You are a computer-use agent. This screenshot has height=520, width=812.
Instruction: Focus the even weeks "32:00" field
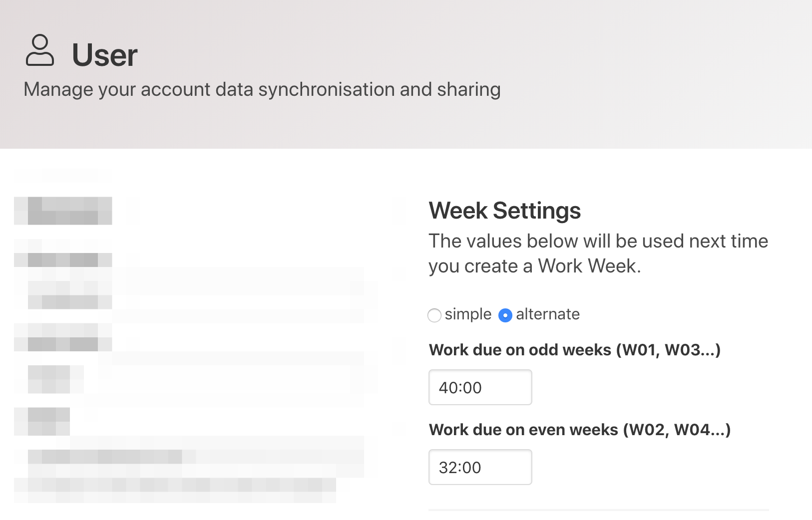tap(480, 467)
